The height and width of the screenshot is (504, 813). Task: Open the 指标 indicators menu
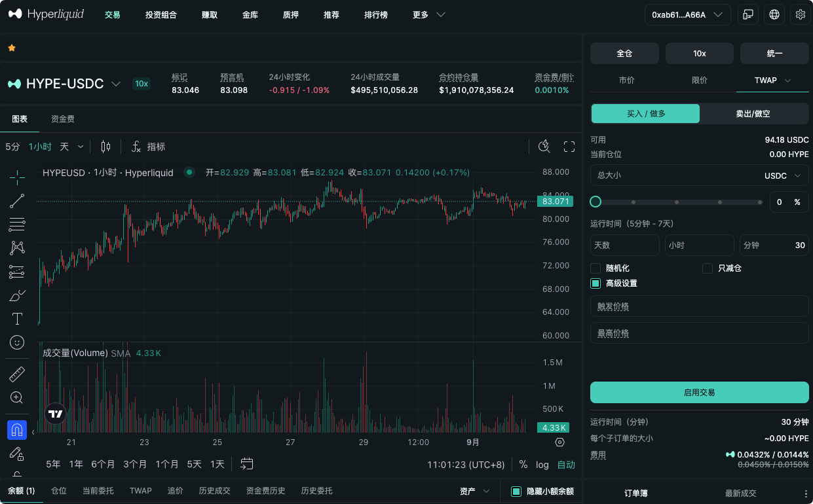click(148, 147)
